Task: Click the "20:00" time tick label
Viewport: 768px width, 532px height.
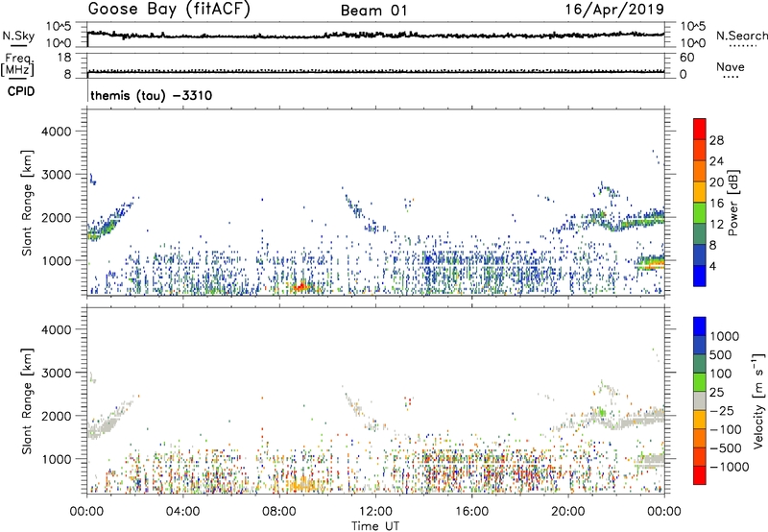Action: 568,512
